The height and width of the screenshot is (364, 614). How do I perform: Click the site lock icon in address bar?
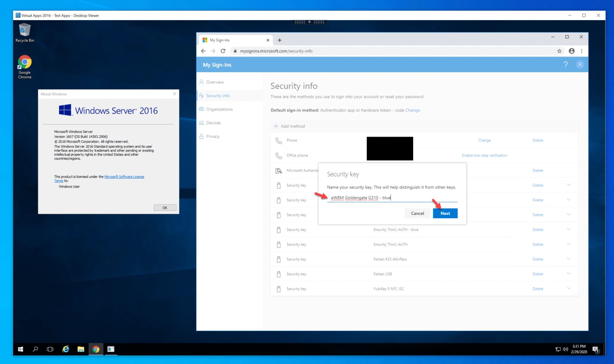coord(235,51)
